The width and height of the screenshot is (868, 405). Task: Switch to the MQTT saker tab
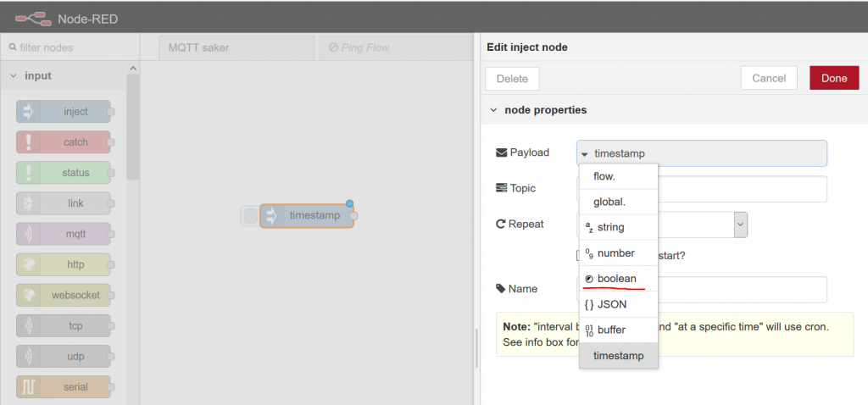point(236,48)
